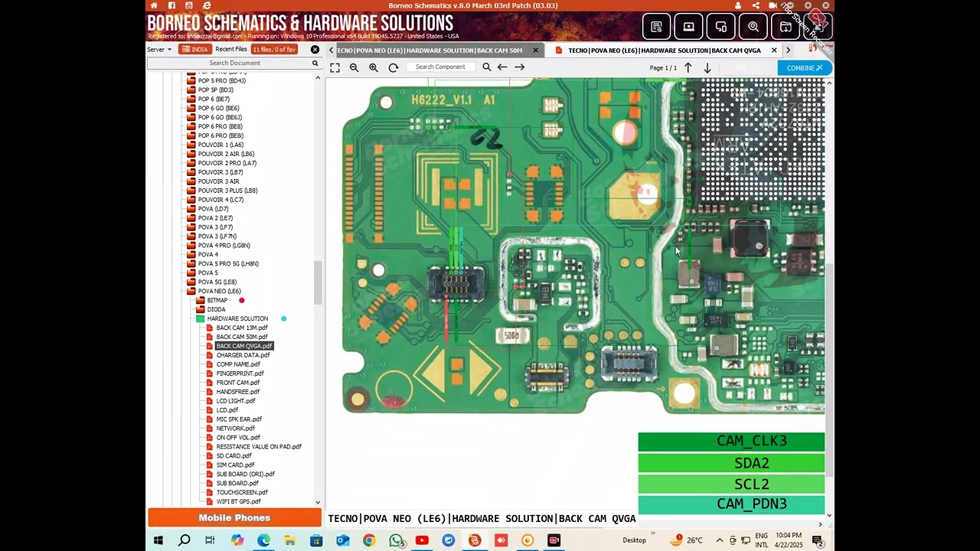Open Microsoft Edge from the taskbar

tap(263, 540)
